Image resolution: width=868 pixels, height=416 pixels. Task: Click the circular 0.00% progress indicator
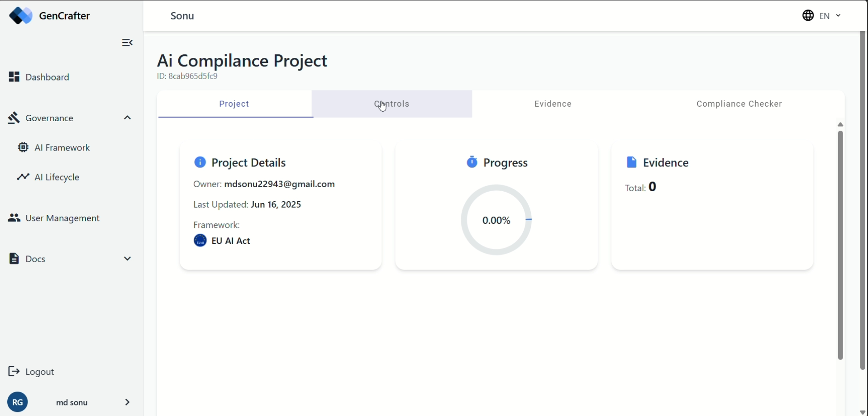click(x=496, y=220)
